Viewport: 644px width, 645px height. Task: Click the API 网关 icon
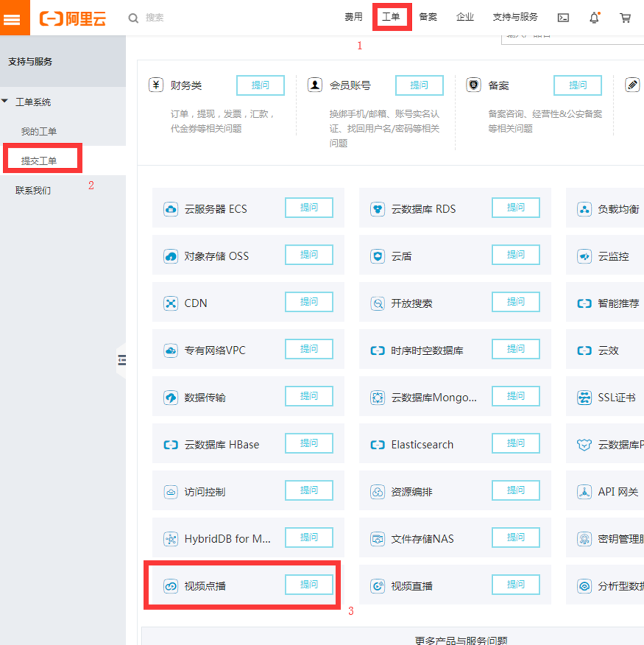click(x=584, y=492)
